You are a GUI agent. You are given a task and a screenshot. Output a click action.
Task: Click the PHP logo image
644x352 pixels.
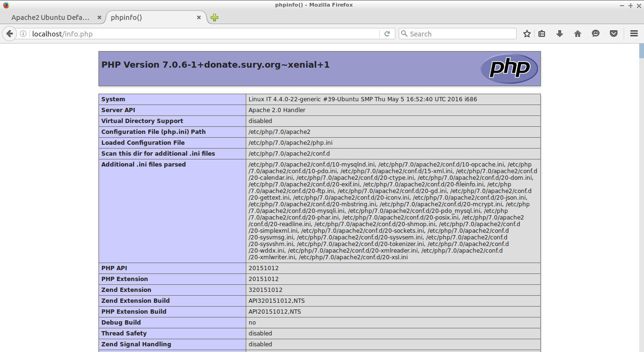coord(509,69)
